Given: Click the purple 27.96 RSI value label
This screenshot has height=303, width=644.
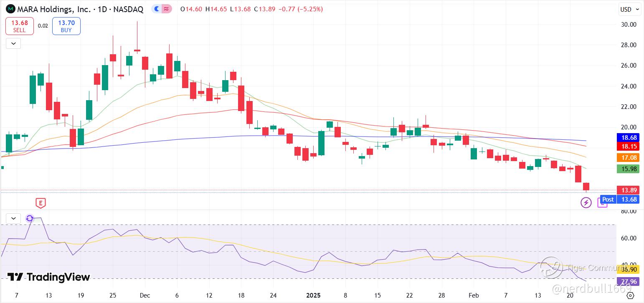Looking at the screenshot, I should (x=628, y=281).
